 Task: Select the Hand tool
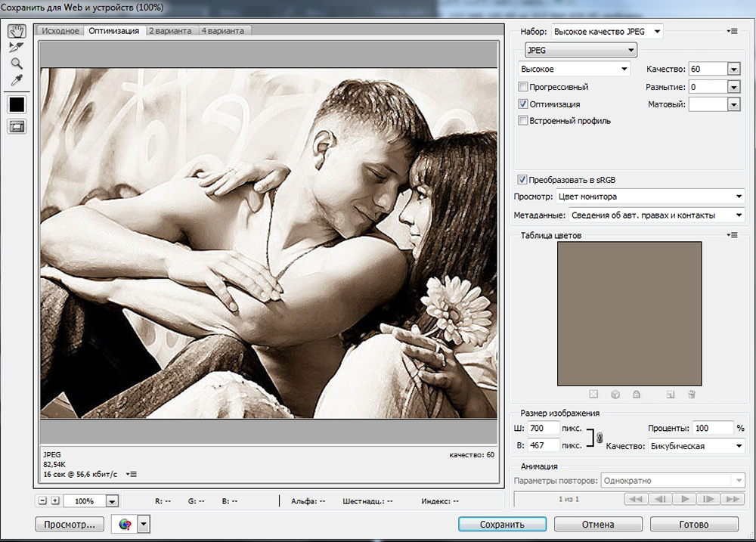(x=17, y=31)
